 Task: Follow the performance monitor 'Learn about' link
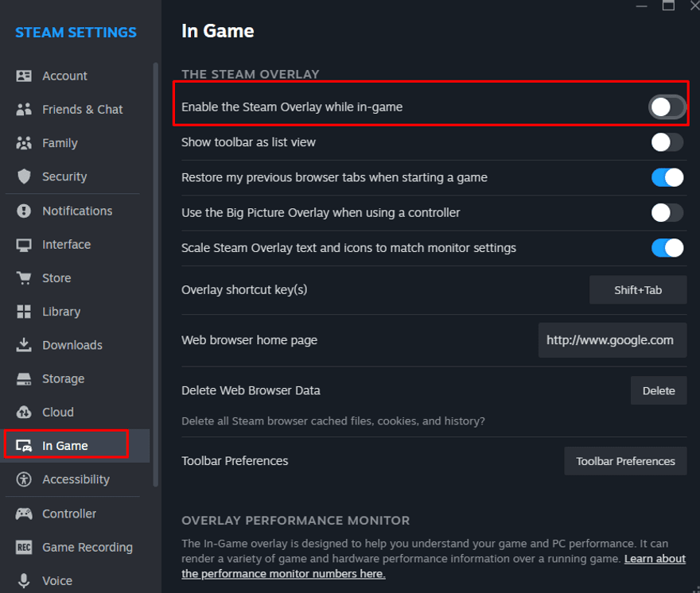(655, 559)
